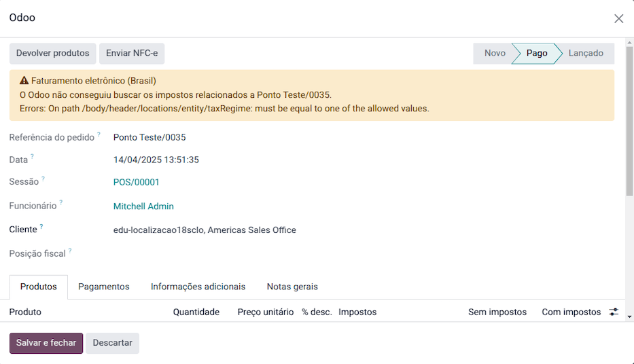Open the Mitchell Admin employee link
Viewport: 634px width, 364px height.
coord(143,206)
